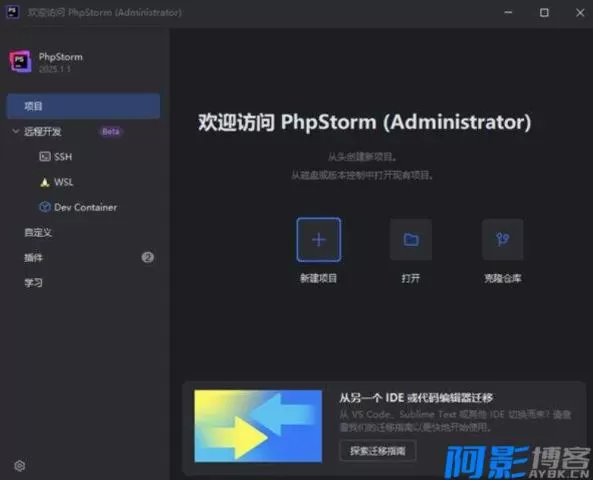This screenshot has height=480, width=593.
Task: Collapse the 远程开发 section chevron
Action: [x=16, y=131]
